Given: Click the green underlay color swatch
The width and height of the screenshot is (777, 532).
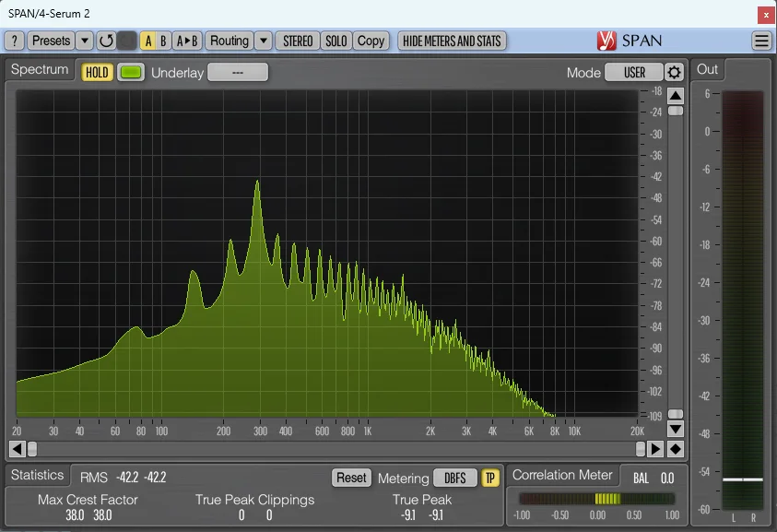Looking at the screenshot, I should click(130, 70).
